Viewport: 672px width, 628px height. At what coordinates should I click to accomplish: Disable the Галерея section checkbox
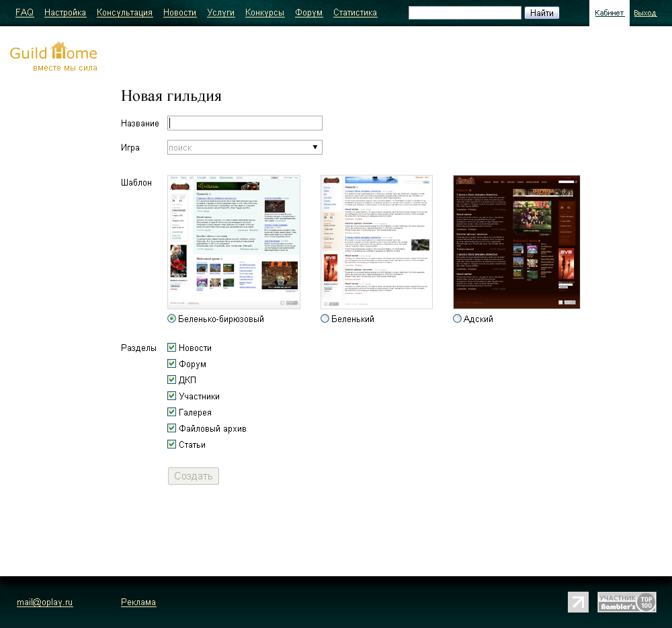(x=171, y=412)
